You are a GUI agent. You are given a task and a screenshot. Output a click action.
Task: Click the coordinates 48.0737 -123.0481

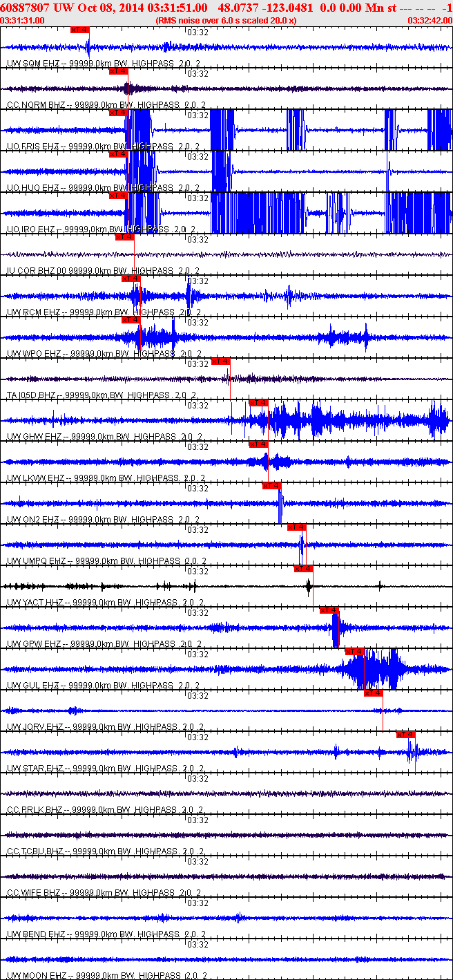(x=264, y=7)
